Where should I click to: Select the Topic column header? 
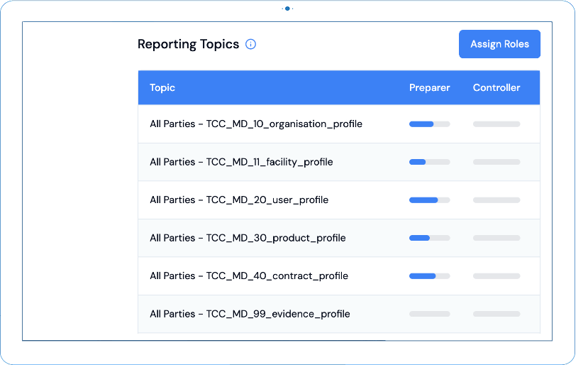click(x=162, y=87)
